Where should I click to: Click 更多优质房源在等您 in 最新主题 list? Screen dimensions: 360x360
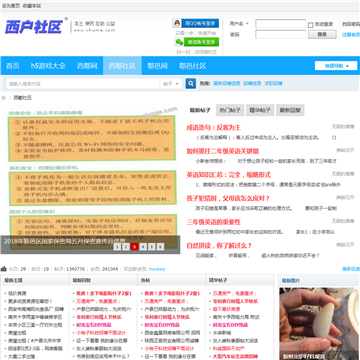click(30, 301)
